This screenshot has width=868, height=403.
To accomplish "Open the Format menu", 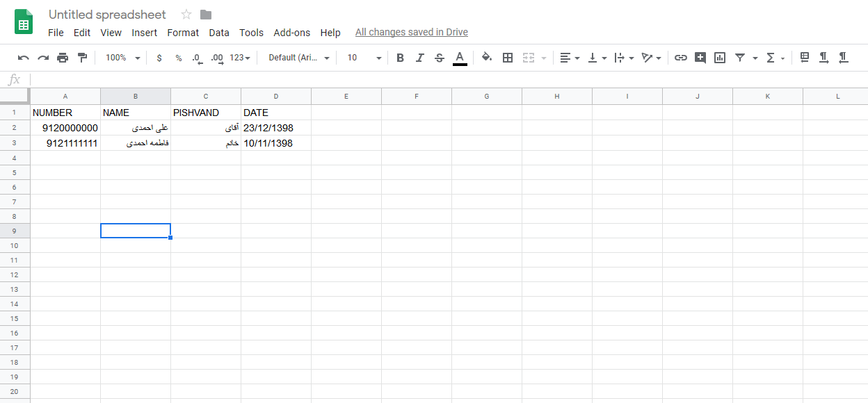I will (183, 33).
